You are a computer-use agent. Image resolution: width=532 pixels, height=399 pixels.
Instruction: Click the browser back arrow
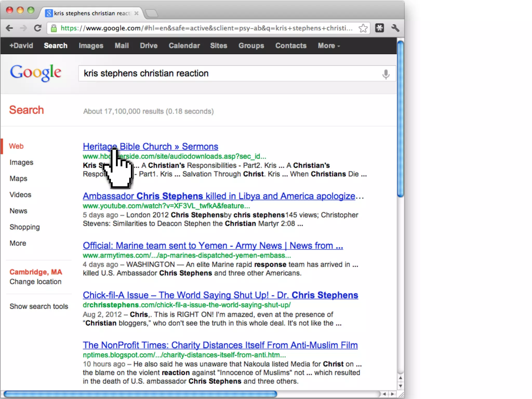click(10, 28)
